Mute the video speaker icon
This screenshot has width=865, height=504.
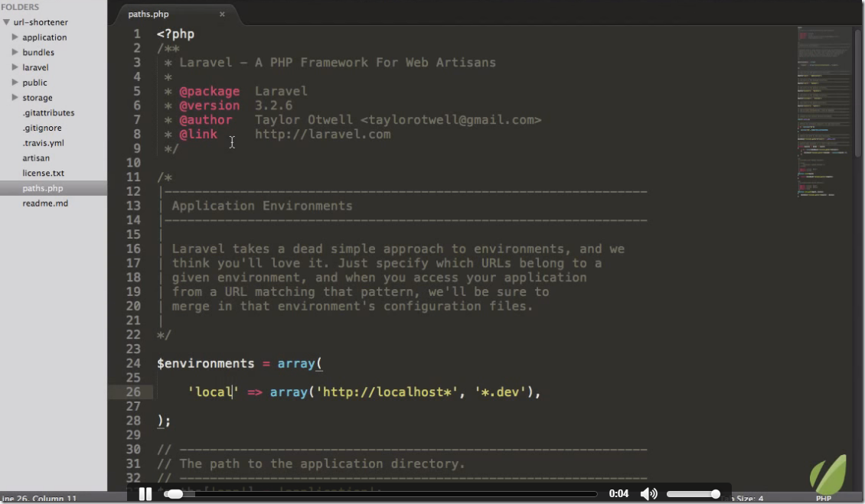pos(649,493)
